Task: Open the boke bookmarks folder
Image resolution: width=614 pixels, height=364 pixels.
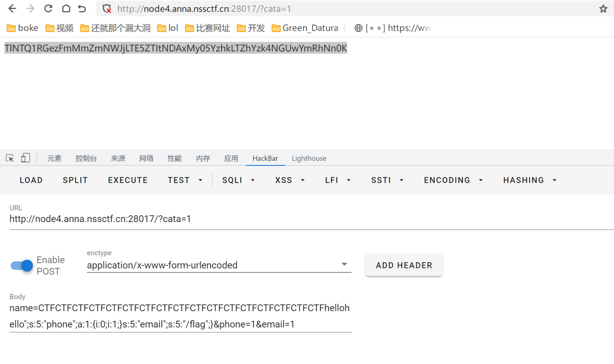Action: [23, 28]
